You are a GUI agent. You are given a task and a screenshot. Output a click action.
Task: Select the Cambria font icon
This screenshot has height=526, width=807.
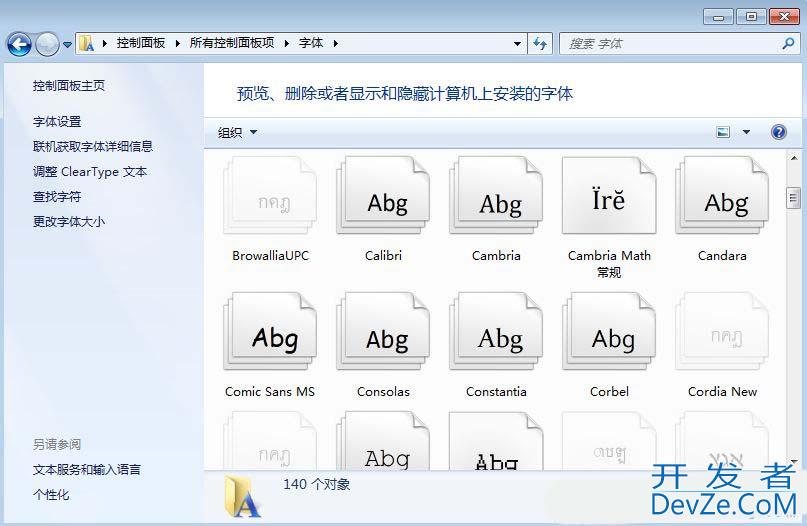point(496,196)
